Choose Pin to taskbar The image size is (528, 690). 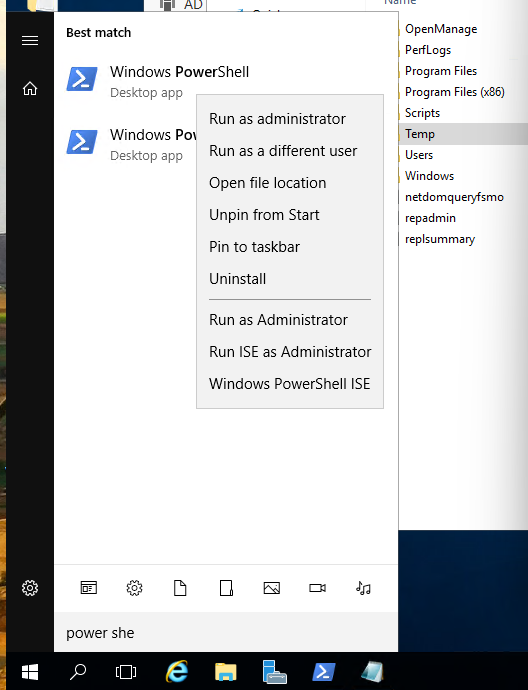pyautogui.click(x=254, y=247)
